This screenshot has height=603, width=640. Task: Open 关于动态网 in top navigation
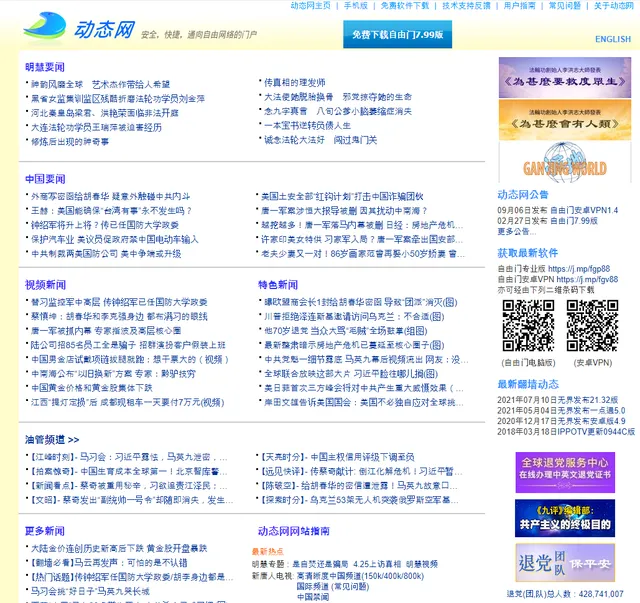613,6
